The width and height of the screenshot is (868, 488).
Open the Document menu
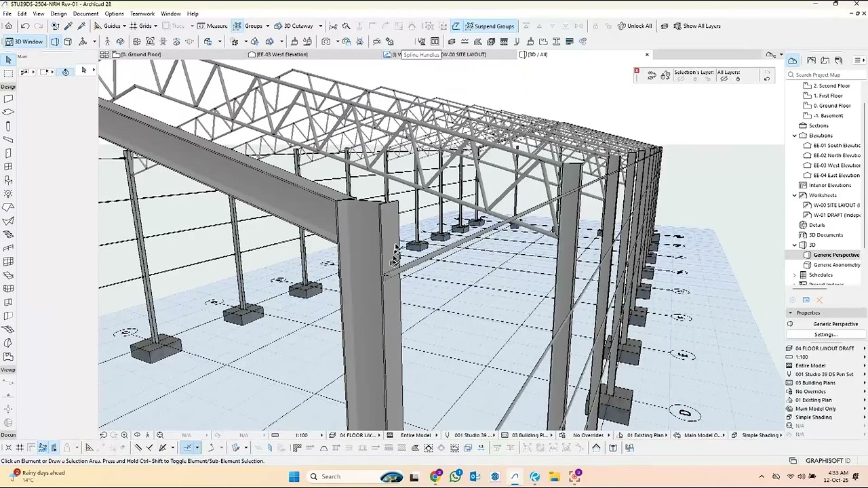tap(85, 14)
